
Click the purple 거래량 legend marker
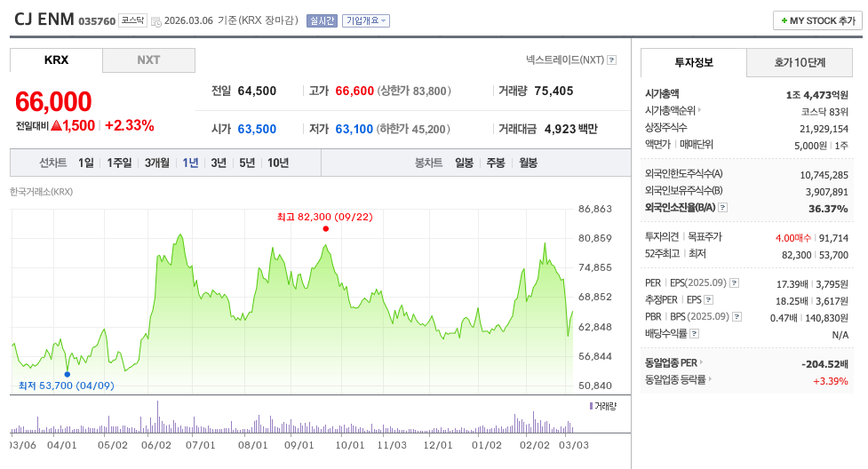(591, 406)
